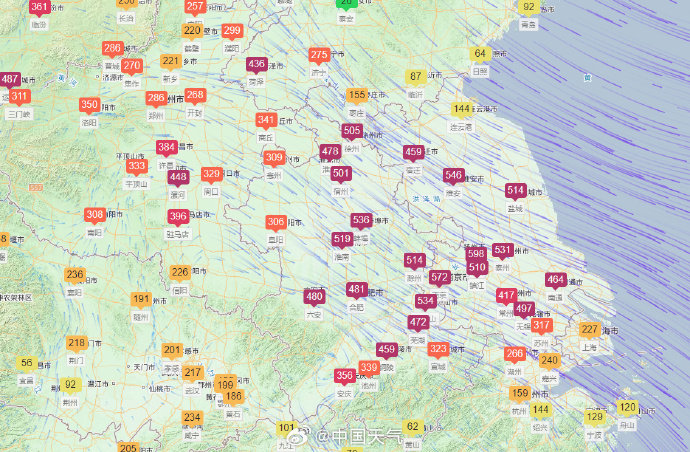Click the 531 marker near Taizhou
The image size is (690, 452).
pos(502,250)
